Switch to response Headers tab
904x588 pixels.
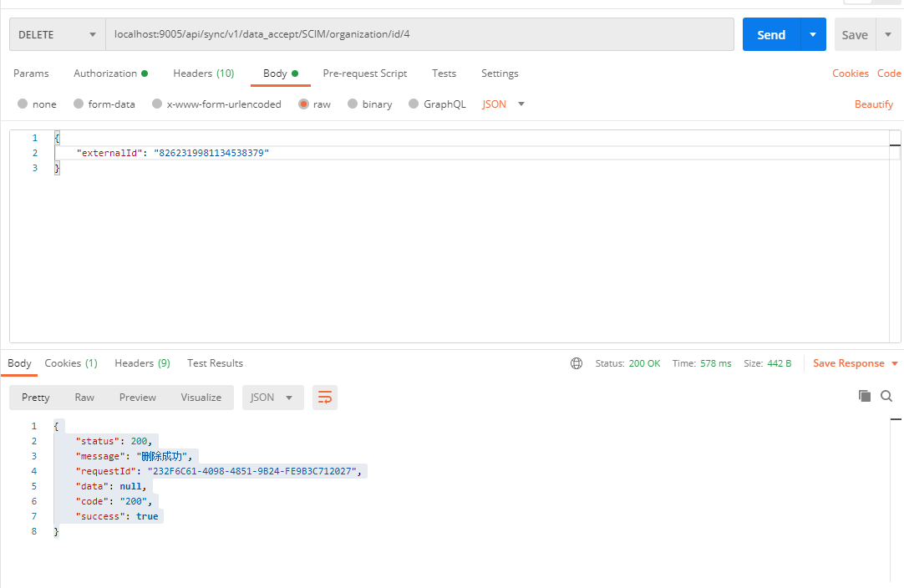point(142,363)
